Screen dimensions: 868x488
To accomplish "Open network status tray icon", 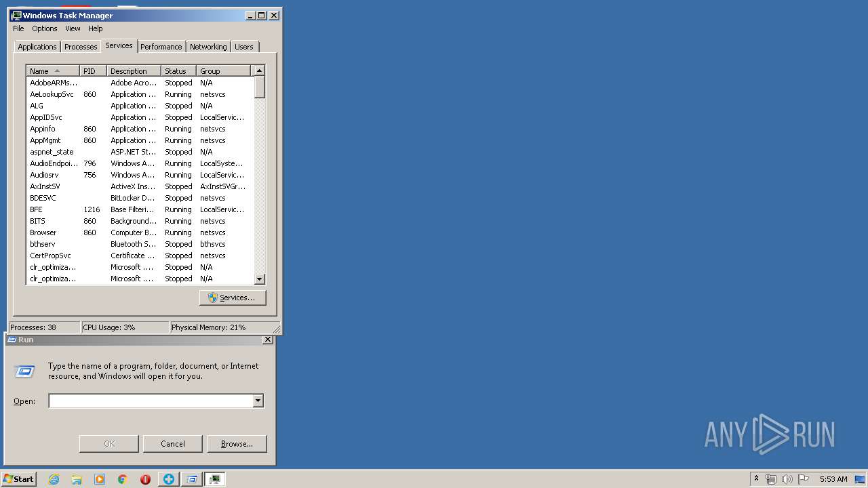I will pyautogui.click(x=771, y=479).
